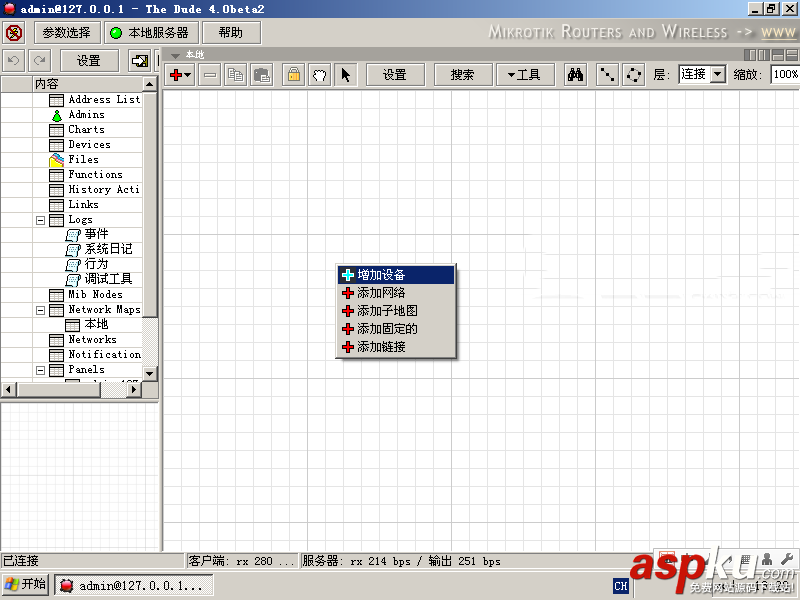Choose 增加设备 from context menu
Viewport: 800px width, 600px height.
(x=396, y=275)
